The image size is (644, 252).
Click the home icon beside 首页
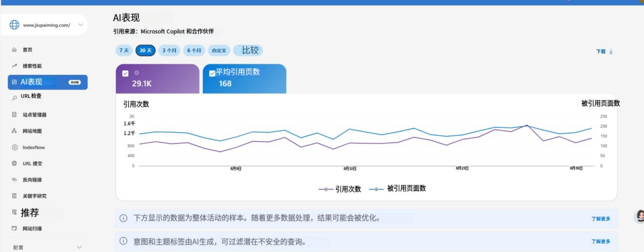(x=14, y=50)
